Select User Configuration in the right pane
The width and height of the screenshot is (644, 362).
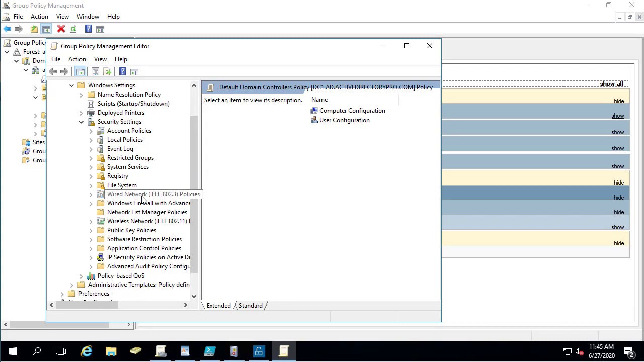(x=340, y=120)
